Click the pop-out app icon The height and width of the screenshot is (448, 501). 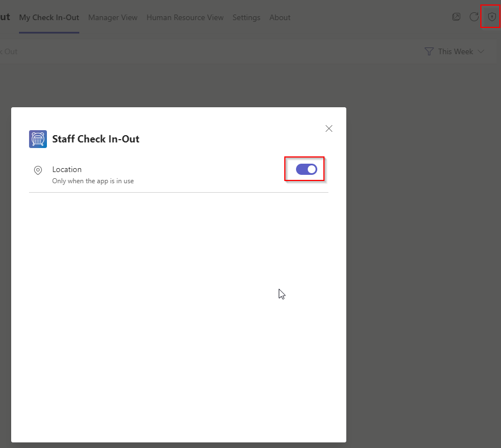click(456, 17)
